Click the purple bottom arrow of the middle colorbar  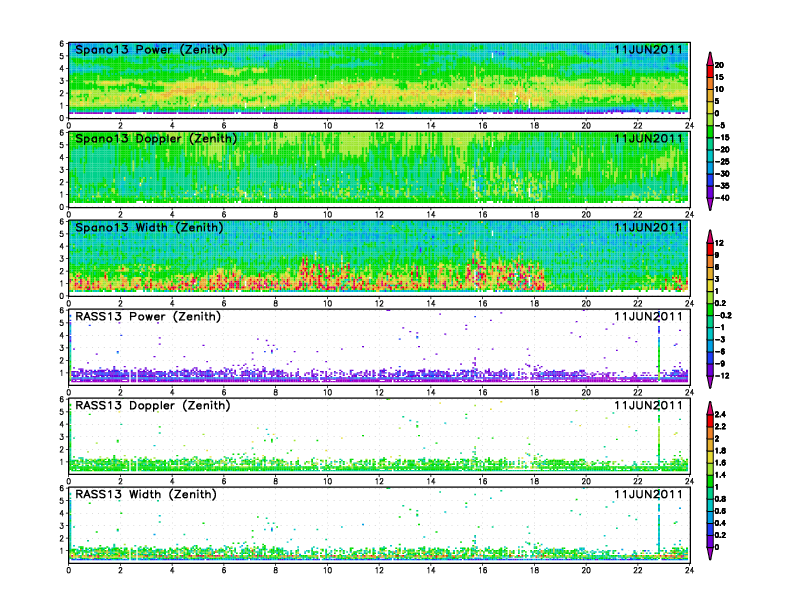coord(710,382)
